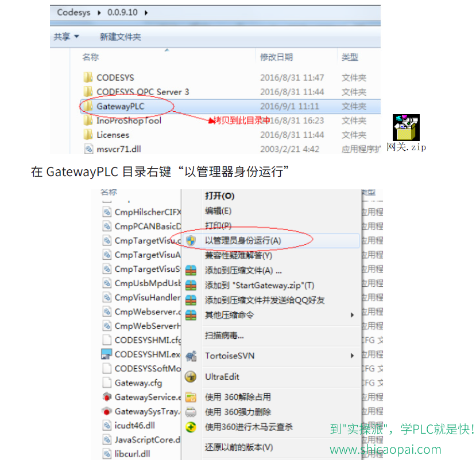This screenshot has height=460, width=476.
Task: Select the CmpVisuHandler file row
Action: click(x=141, y=298)
